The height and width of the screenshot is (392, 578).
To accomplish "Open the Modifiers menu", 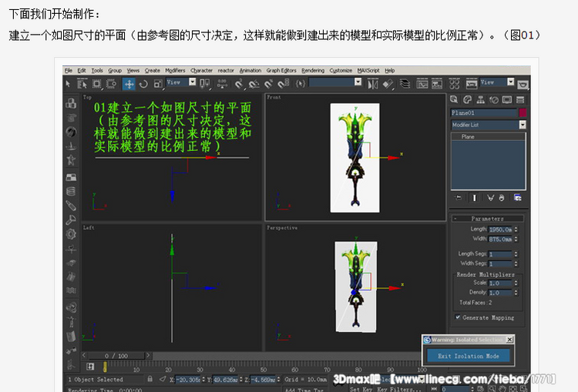I will click(175, 70).
